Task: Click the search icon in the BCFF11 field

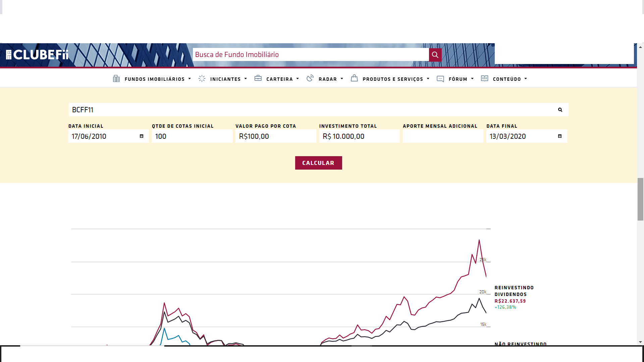Action: point(560,110)
